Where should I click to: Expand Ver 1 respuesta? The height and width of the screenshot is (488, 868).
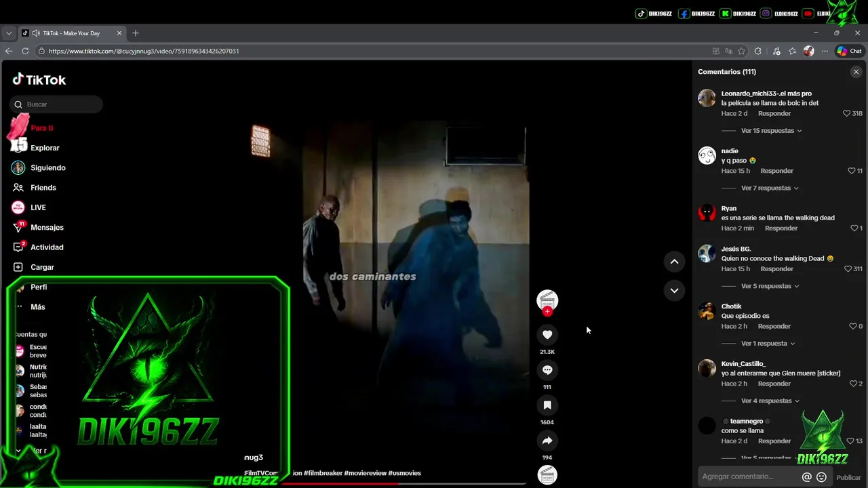[768, 344]
